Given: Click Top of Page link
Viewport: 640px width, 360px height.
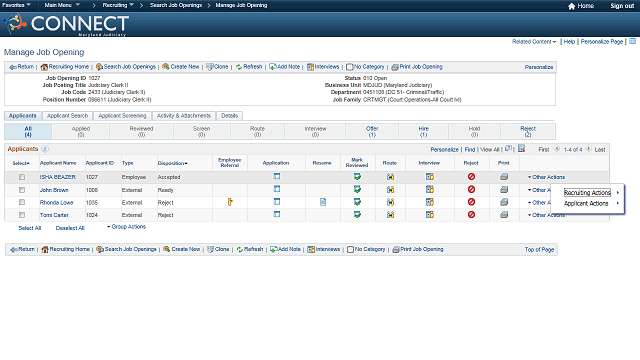Looking at the screenshot, I should coord(539,249).
